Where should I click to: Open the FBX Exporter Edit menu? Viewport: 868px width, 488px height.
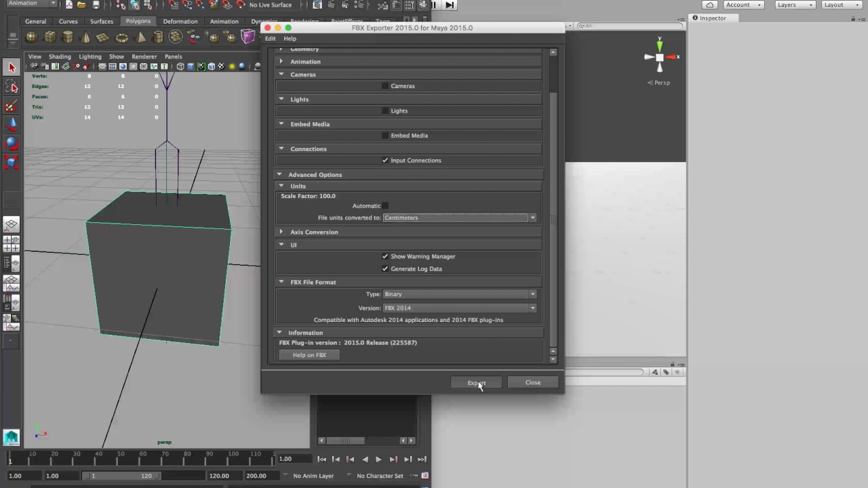(x=270, y=39)
